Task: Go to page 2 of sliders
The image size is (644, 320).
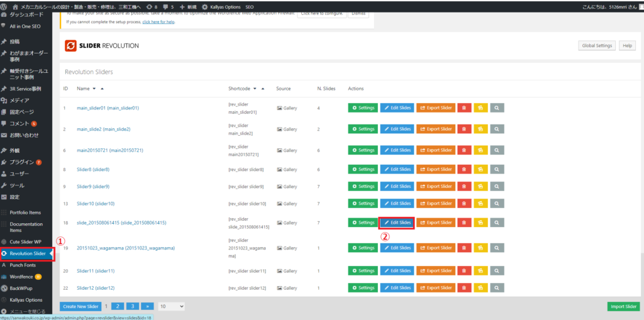Action: [117, 306]
